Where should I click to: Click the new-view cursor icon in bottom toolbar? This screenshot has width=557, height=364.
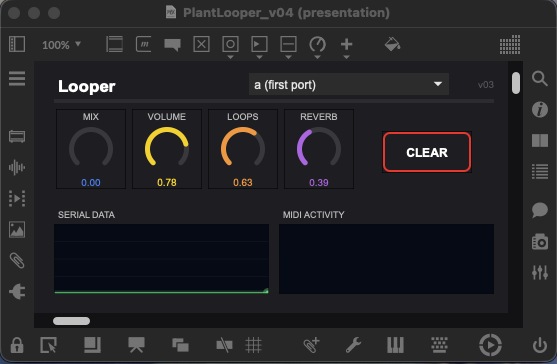coord(48,345)
